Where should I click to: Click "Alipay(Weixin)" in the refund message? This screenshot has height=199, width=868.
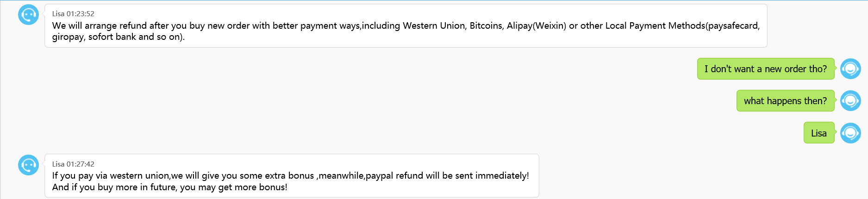click(x=536, y=26)
